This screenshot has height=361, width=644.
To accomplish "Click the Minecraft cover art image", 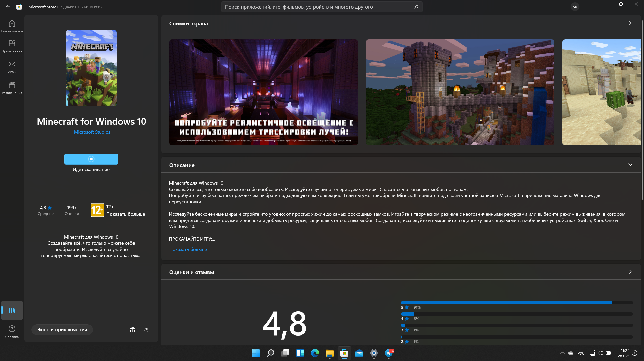I will click(91, 68).
